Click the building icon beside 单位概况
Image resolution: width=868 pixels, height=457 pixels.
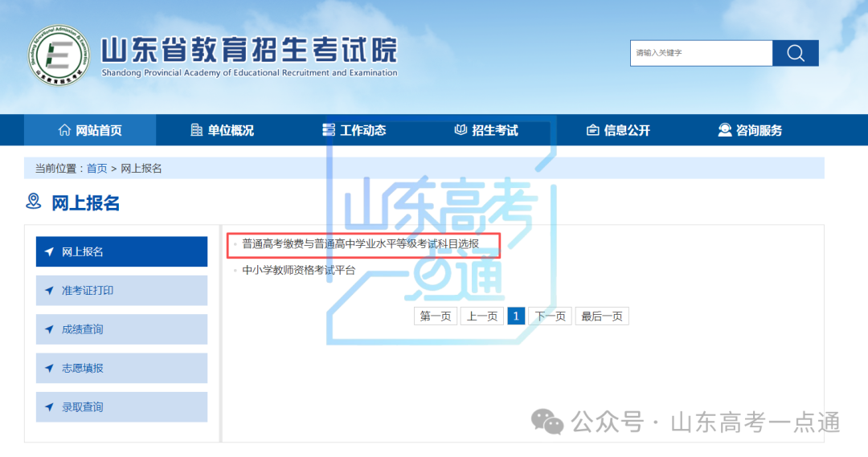[x=196, y=130]
